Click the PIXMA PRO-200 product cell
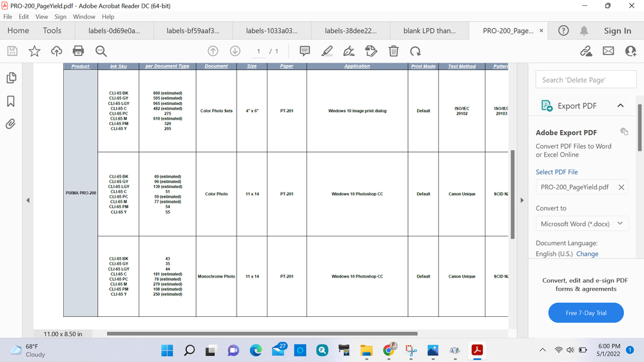 pos(81,193)
